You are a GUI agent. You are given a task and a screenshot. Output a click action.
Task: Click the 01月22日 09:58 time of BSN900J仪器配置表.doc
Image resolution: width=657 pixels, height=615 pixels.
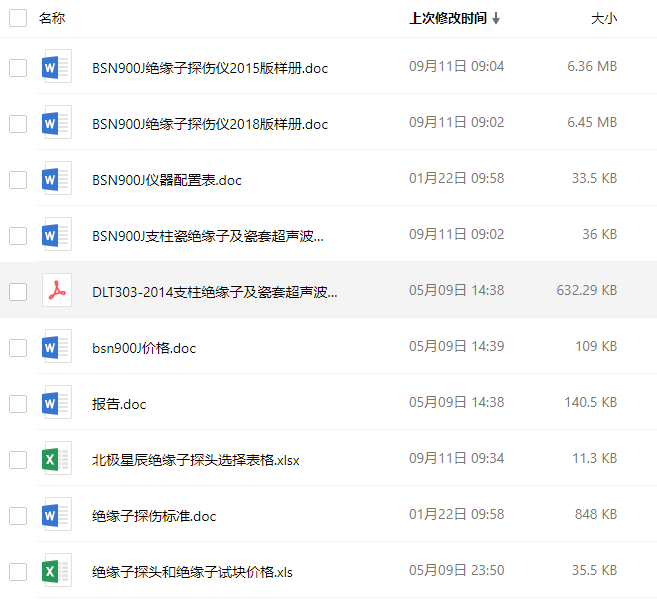coord(456,178)
